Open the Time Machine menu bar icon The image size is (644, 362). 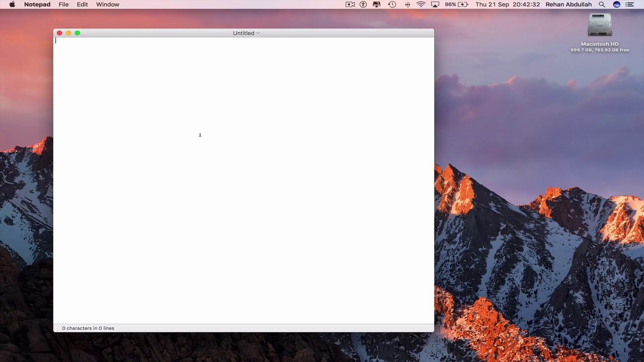point(392,5)
